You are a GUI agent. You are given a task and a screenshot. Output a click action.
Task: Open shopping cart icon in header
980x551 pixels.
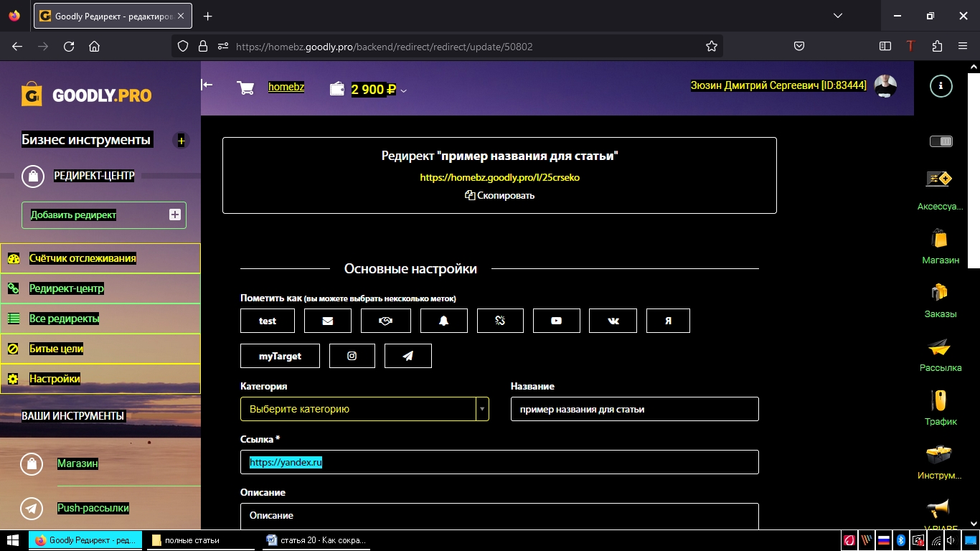coord(245,88)
